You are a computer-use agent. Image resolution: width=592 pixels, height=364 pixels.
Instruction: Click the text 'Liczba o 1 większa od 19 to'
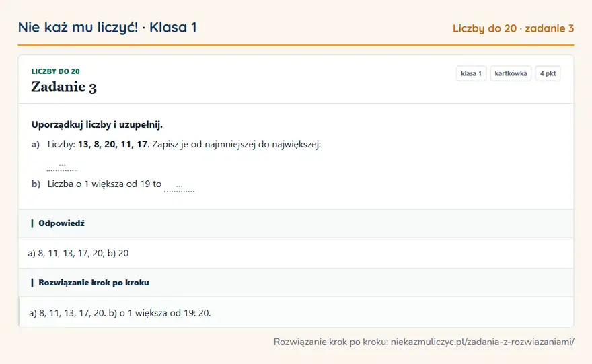[104, 184]
